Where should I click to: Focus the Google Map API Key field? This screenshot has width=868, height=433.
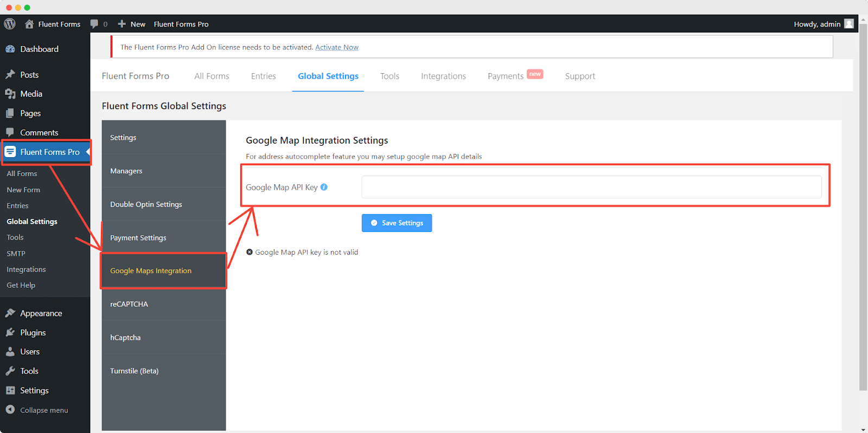click(x=591, y=187)
